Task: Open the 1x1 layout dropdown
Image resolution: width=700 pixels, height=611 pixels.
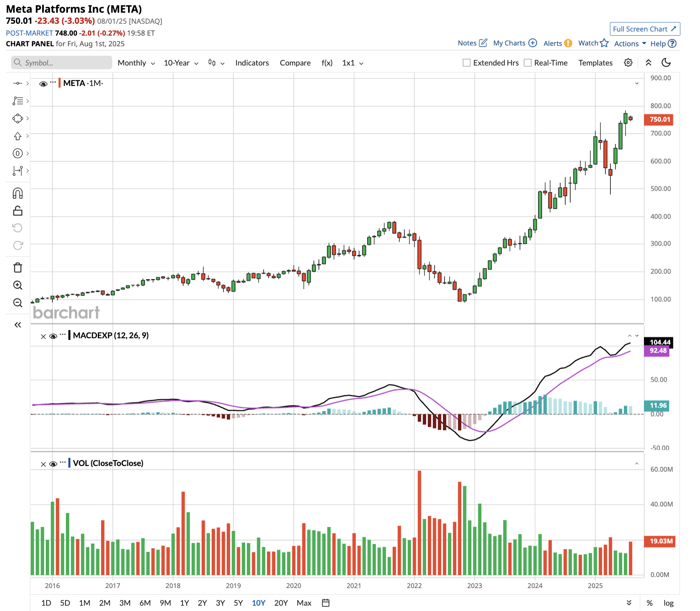Action: (353, 63)
